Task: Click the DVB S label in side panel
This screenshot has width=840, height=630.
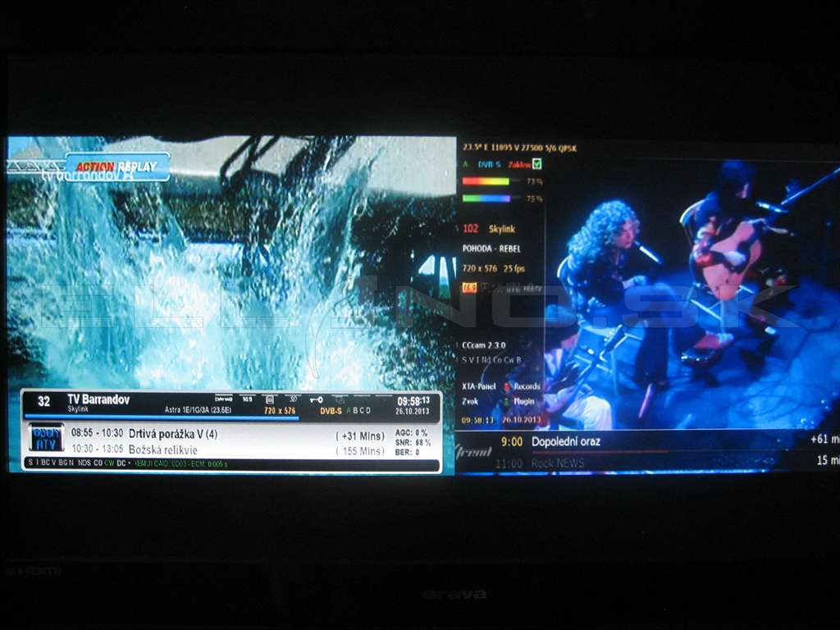Action: 489,164
